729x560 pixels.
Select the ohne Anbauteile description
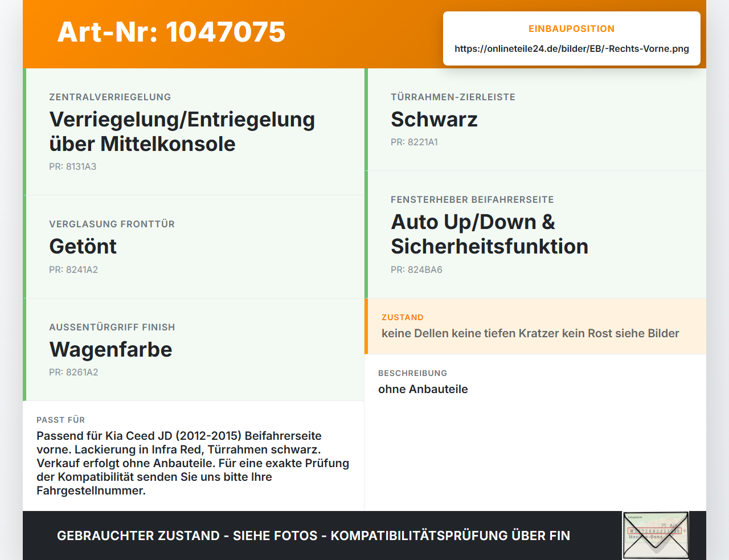(x=423, y=390)
